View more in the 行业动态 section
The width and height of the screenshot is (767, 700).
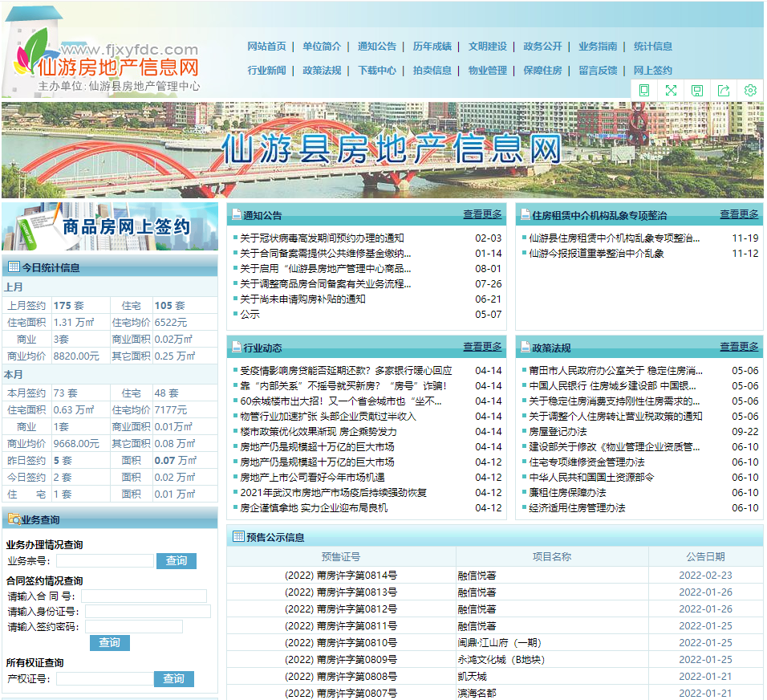pos(481,347)
